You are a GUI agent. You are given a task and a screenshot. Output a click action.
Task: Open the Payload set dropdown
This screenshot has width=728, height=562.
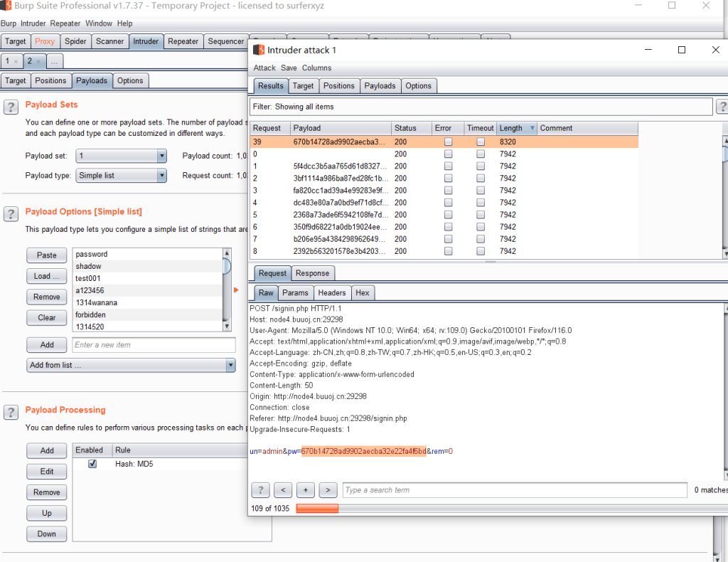pos(121,156)
